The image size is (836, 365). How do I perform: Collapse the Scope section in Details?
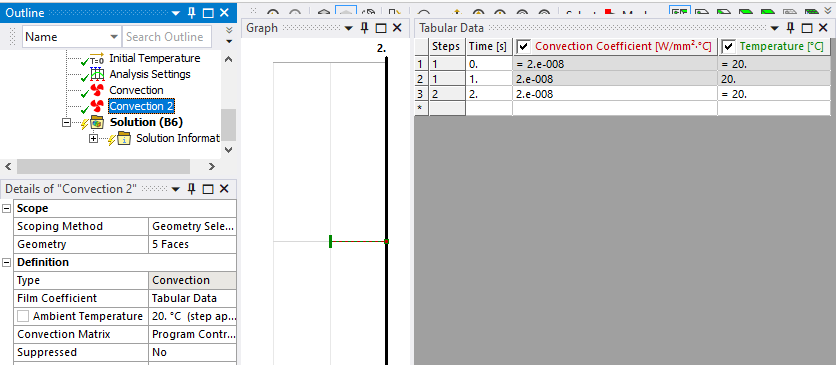click(x=6, y=208)
